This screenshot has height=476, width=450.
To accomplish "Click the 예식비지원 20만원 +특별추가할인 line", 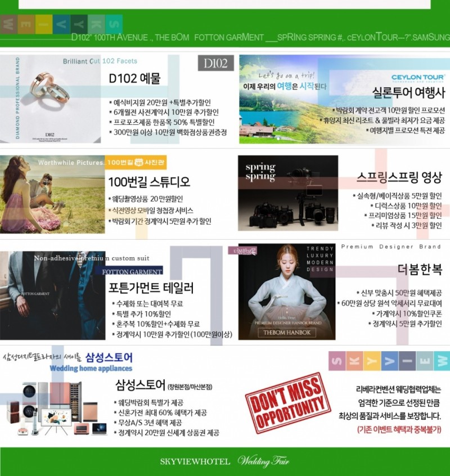I will 160,102.
